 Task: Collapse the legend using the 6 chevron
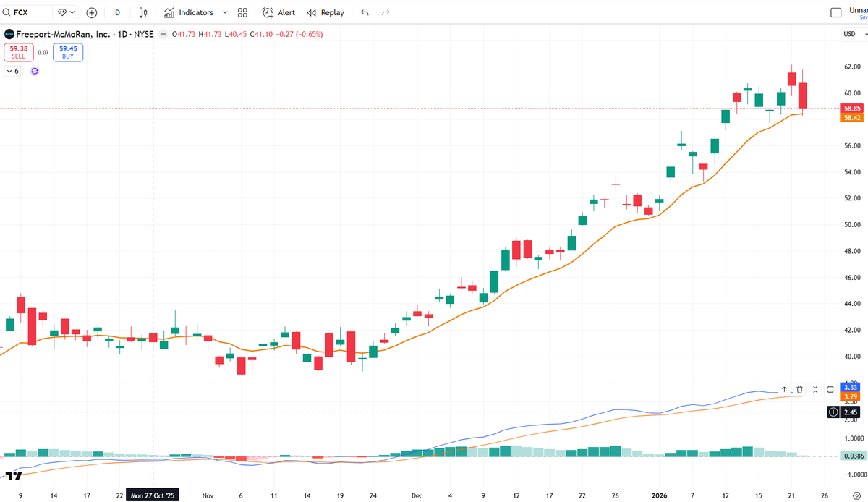12,71
